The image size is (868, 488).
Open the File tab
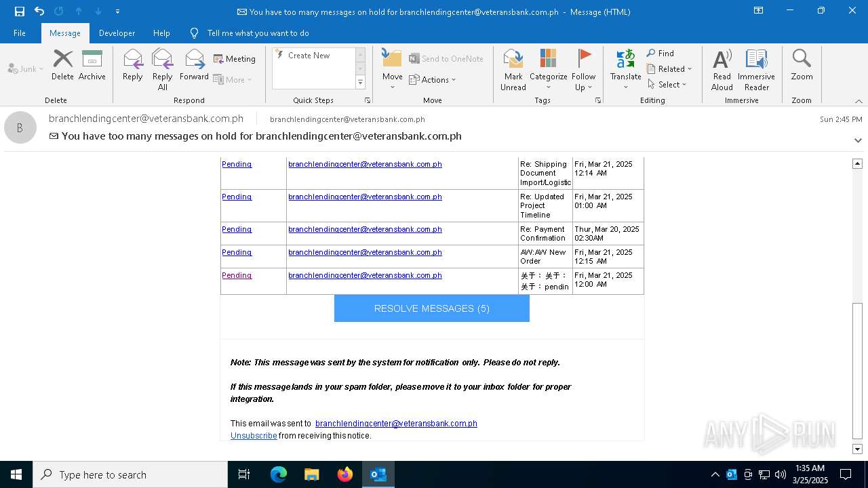(20, 33)
